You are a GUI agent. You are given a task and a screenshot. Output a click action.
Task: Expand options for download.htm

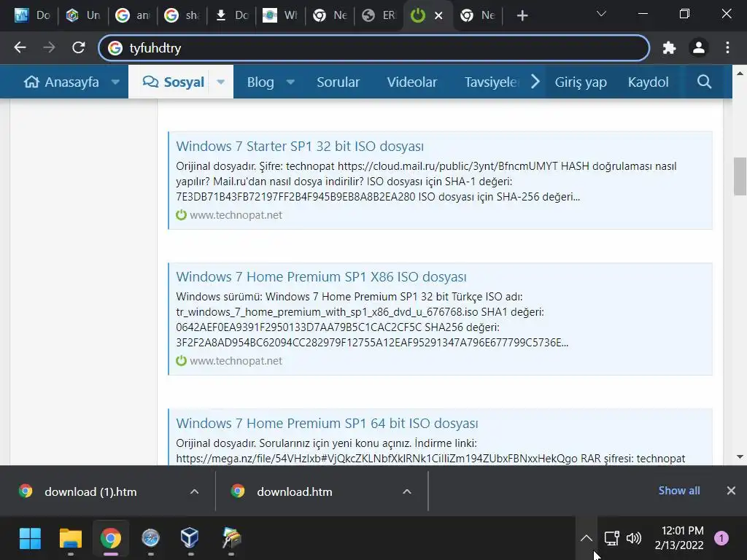407,491
